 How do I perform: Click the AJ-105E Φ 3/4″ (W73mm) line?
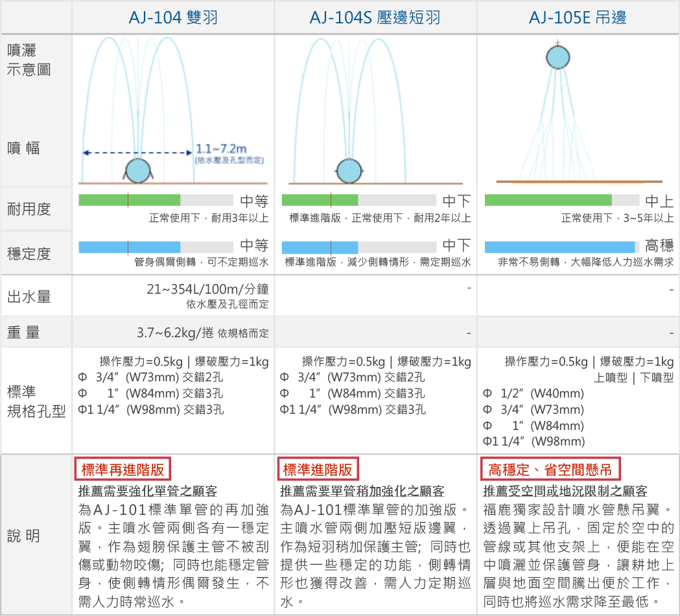533,410
